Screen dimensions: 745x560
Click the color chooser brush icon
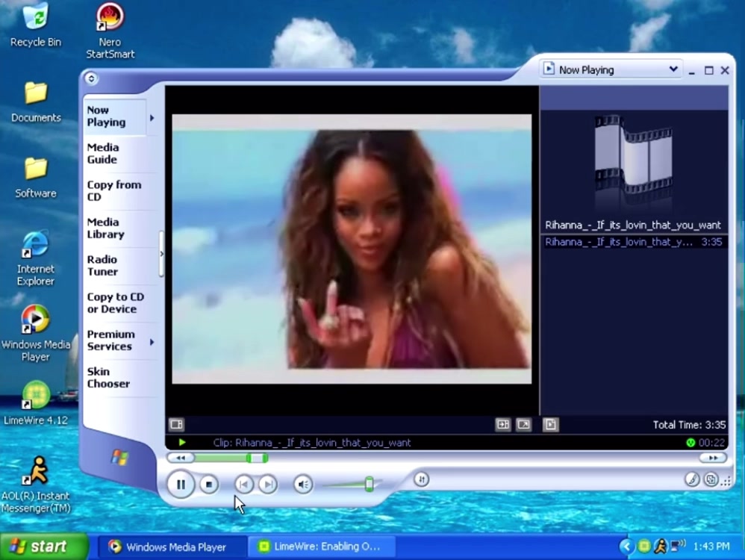point(692,479)
